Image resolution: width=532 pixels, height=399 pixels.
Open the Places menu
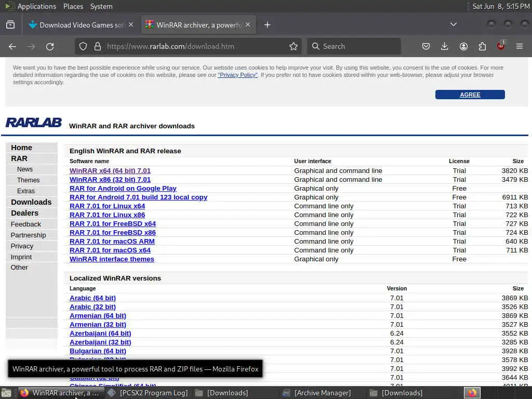coord(73,6)
